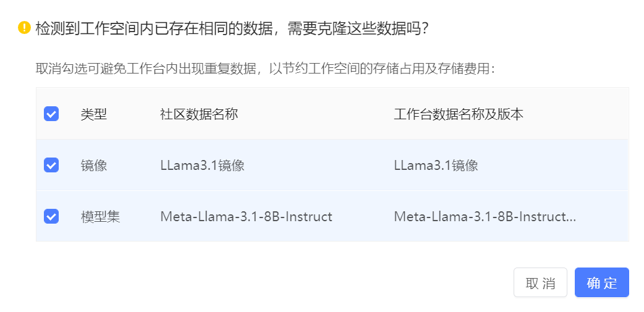The width and height of the screenshot is (644, 312).
Task: Click LLama3.1镜像 under 社区数据名称 column
Action: pyautogui.click(x=203, y=166)
